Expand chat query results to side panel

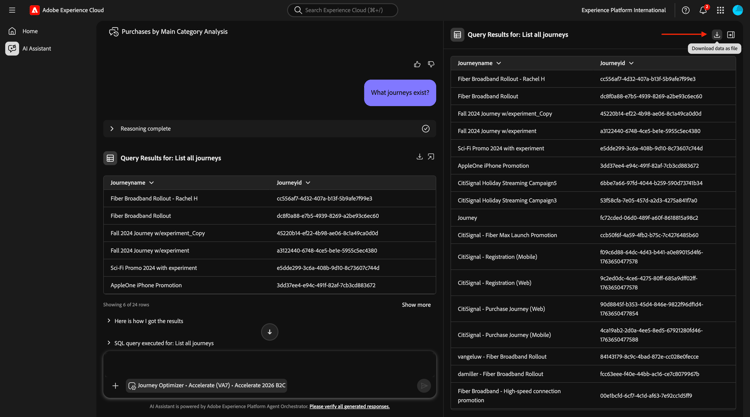[431, 157]
